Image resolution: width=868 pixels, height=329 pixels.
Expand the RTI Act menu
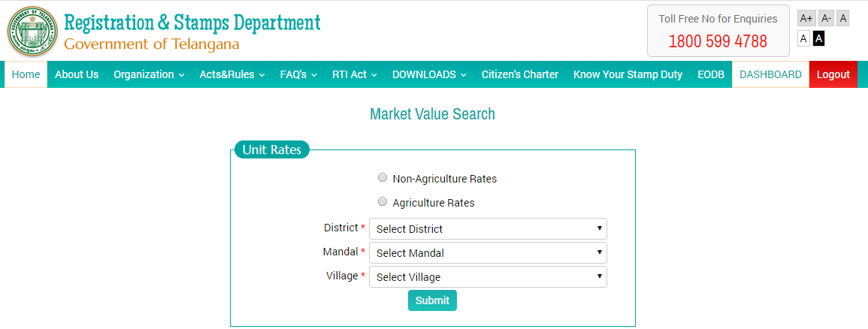(354, 74)
